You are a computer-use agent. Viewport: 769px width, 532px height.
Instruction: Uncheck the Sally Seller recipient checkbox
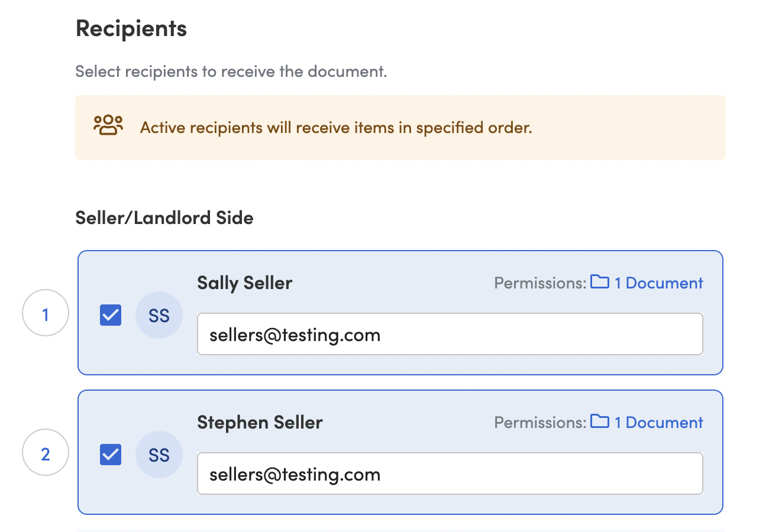pos(111,315)
